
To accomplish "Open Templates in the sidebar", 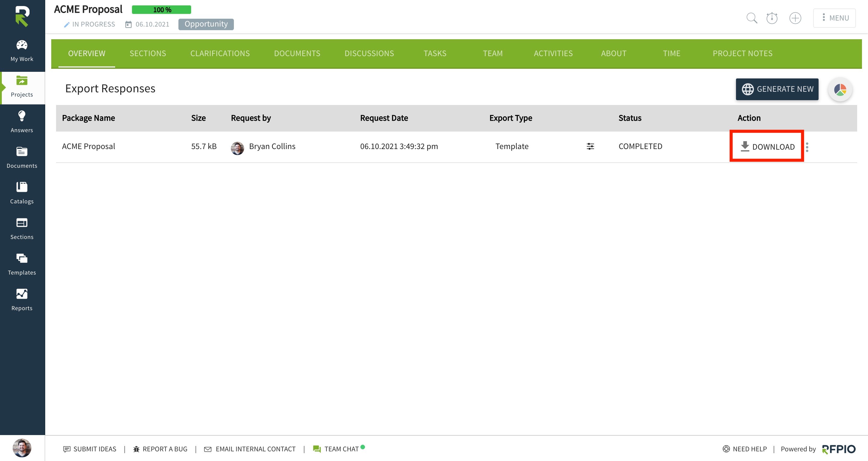I will coord(22,265).
